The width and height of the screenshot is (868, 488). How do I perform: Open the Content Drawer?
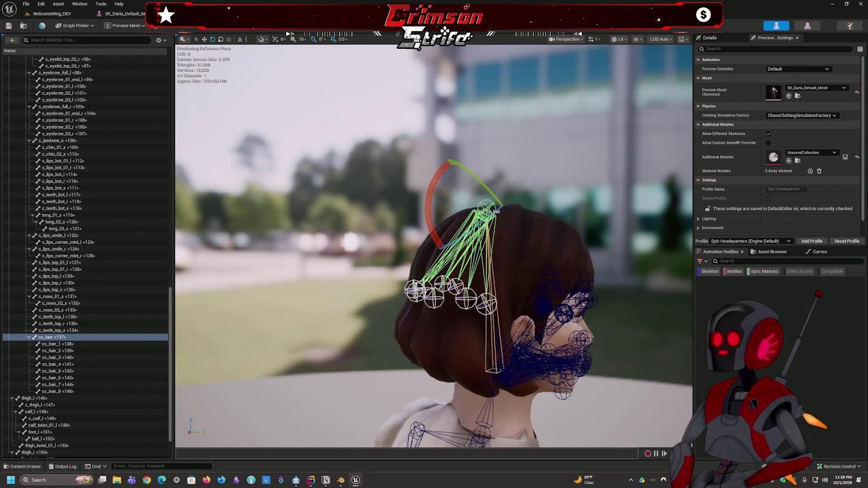click(22, 466)
